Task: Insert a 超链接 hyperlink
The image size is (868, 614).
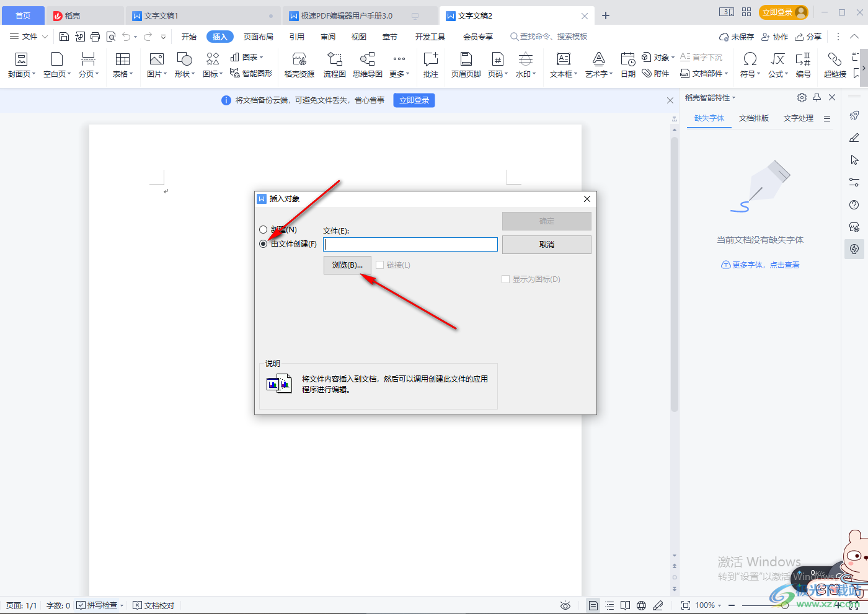Action: click(x=835, y=65)
